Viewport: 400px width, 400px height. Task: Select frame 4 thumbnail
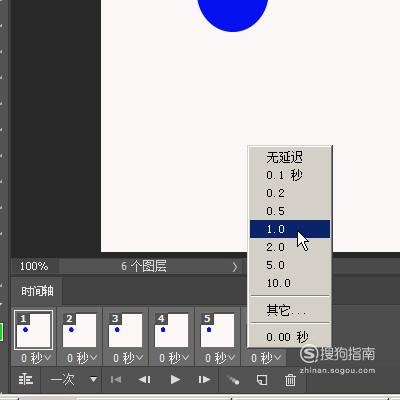171,330
